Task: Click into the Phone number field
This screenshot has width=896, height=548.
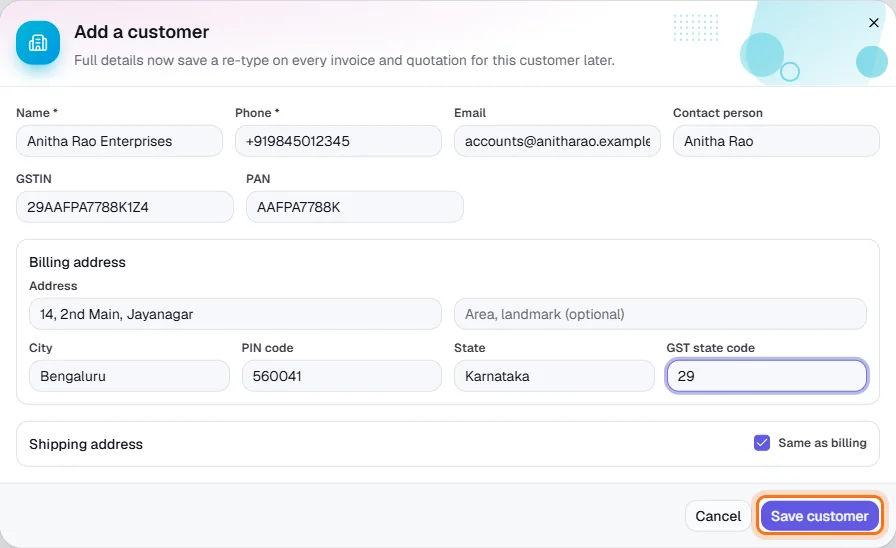Action: pyautogui.click(x=338, y=141)
